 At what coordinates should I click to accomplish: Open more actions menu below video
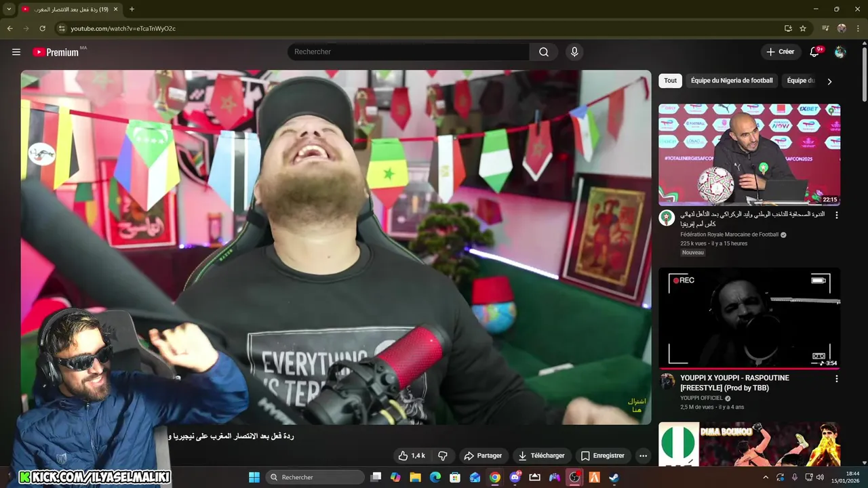[x=643, y=456]
